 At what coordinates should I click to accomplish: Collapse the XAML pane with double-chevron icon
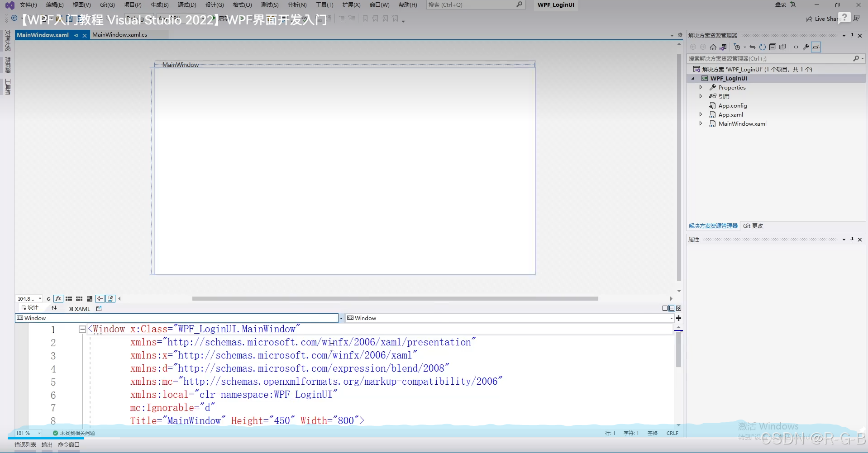678,308
